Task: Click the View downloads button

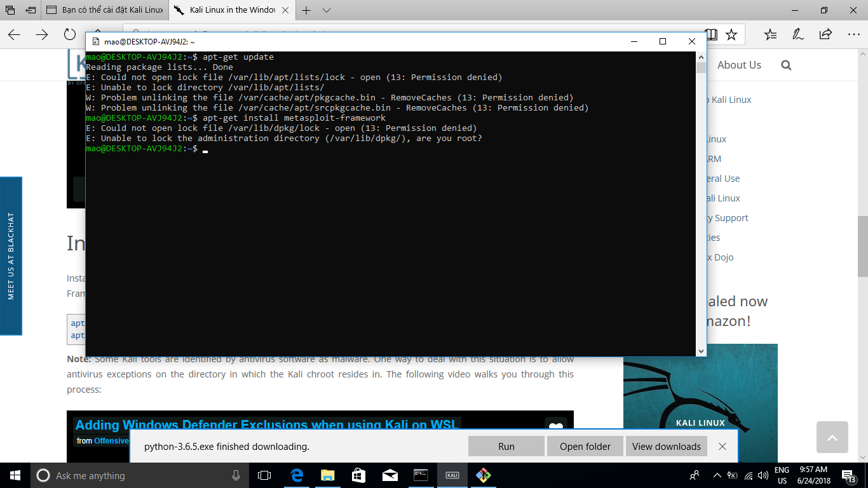Action: [x=666, y=446]
